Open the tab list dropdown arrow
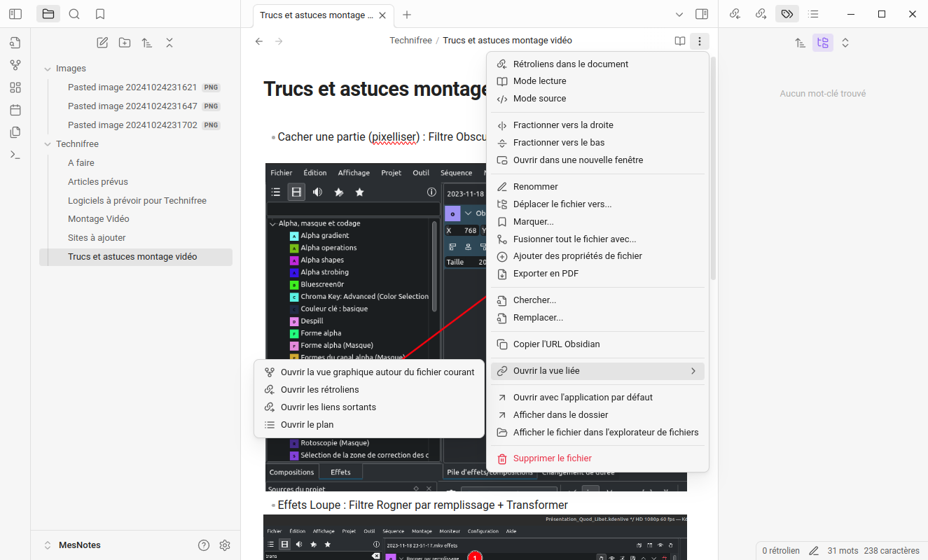The width and height of the screenshot is (928, 560). pyautogui.click(x=679, y=15)
